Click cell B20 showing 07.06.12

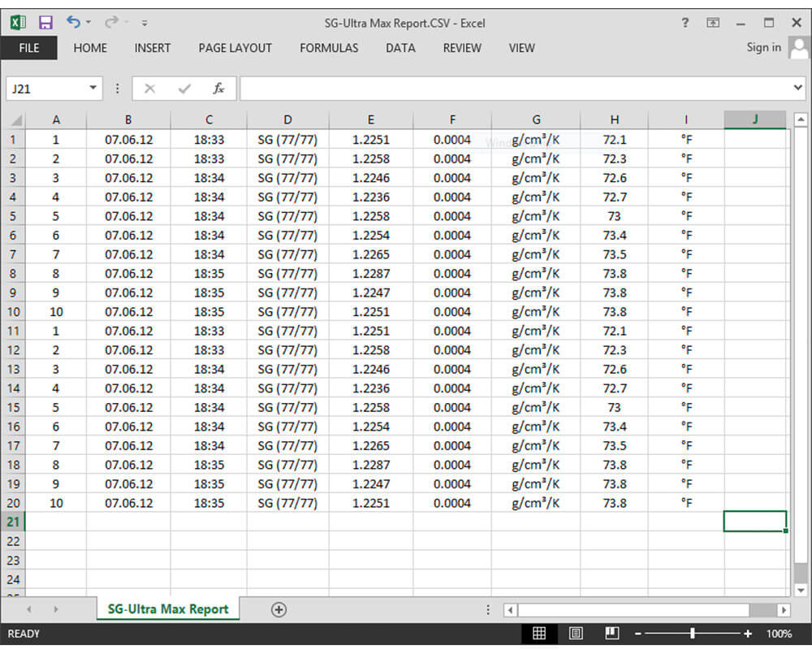tap(128, 503)
